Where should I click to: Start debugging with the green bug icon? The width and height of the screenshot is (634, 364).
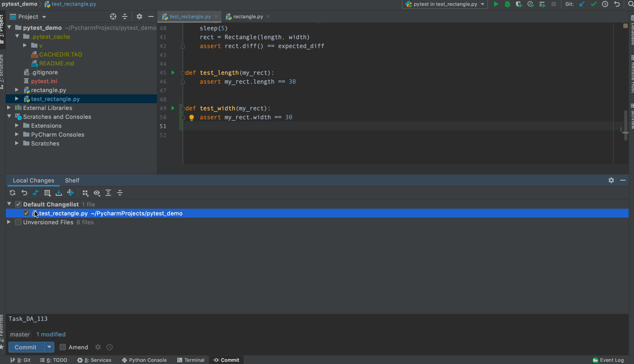tap(507, 4)
